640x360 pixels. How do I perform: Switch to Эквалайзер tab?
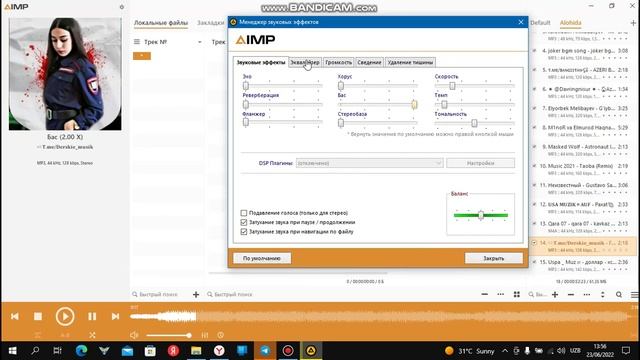pyautogui.click(x=305, y=62)
